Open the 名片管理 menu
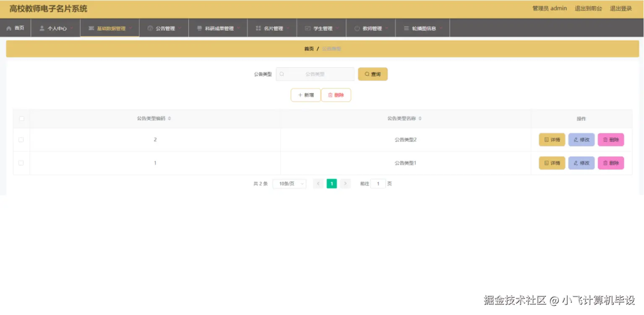 tap(272, 28)
